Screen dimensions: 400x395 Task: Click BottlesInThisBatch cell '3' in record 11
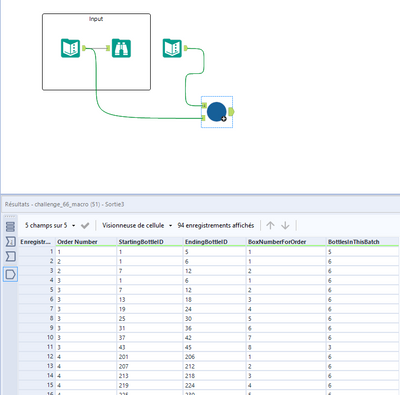[362, 347]
